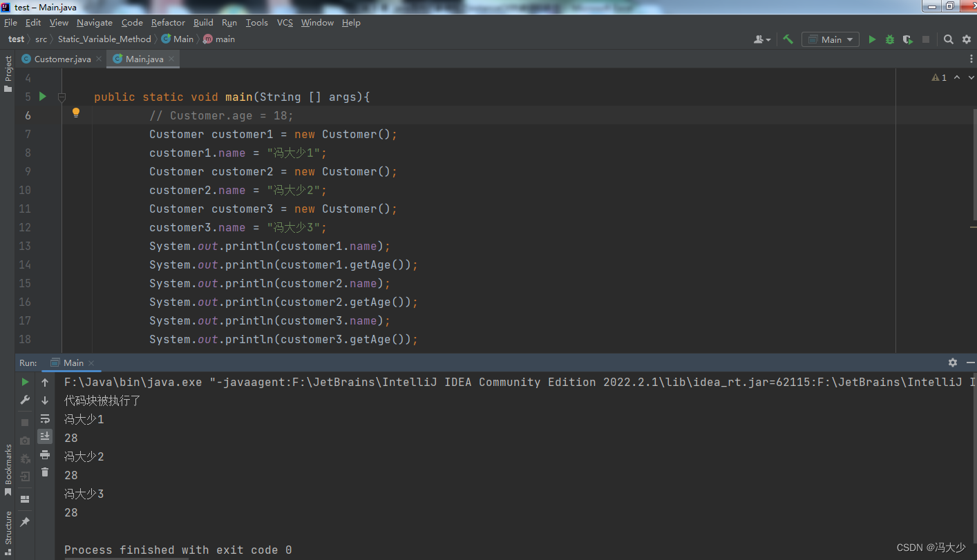Close the Main.java tab
Image resolution: width=977 pixels, height=560 pixels.
click(x=171, y=59)
